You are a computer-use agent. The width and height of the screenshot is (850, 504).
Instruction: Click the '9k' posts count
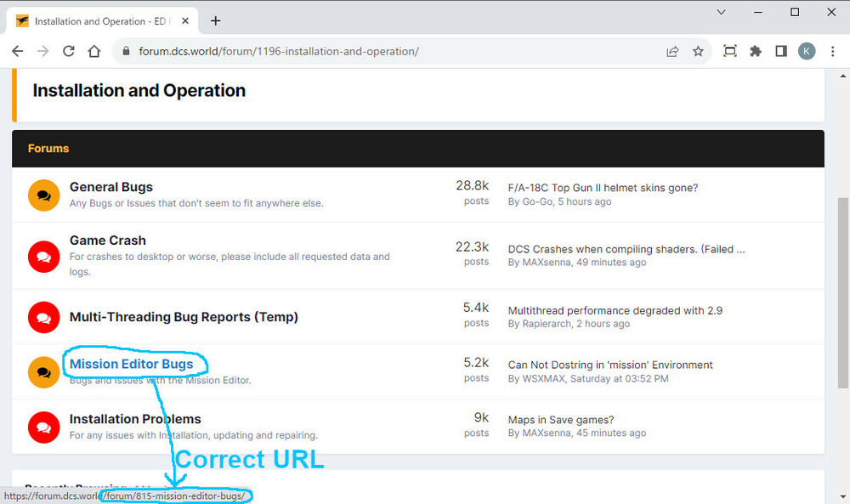[x=481, y=417]
